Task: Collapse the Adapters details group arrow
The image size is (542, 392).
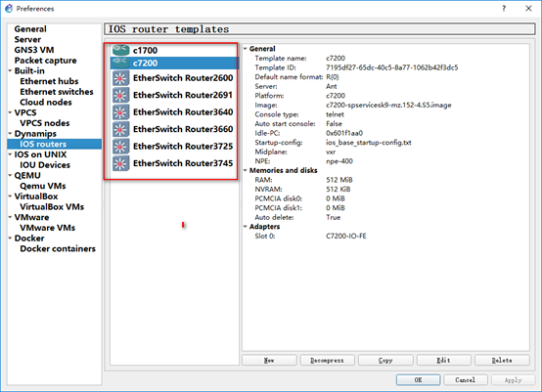Action: pyautogui.click(x=246, y=227)
